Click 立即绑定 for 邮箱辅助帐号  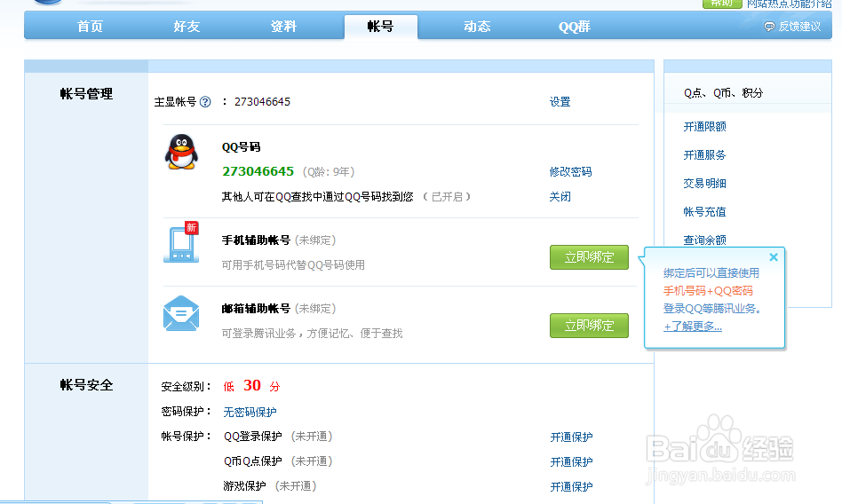(x=589, y=326)
